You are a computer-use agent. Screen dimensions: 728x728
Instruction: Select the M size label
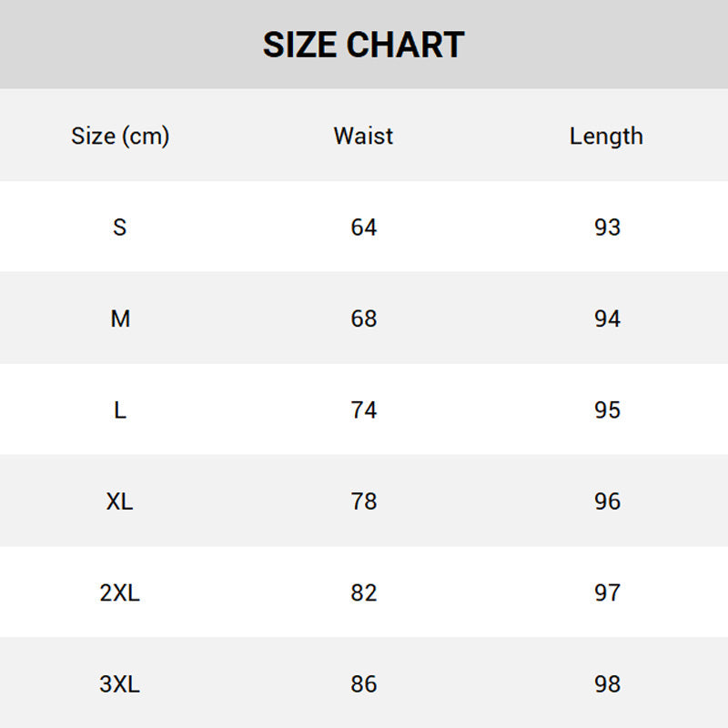point(120,318)
